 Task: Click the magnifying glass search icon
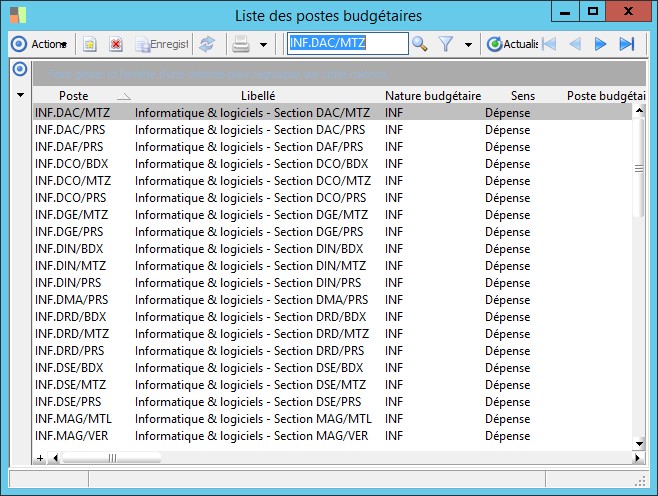[x=420, y=44]
